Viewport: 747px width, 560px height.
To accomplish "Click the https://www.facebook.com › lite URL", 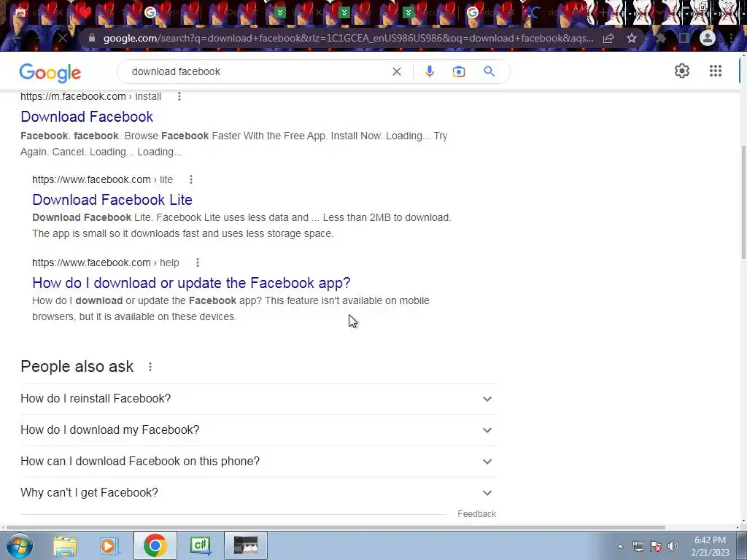I will tap(102, 179).
